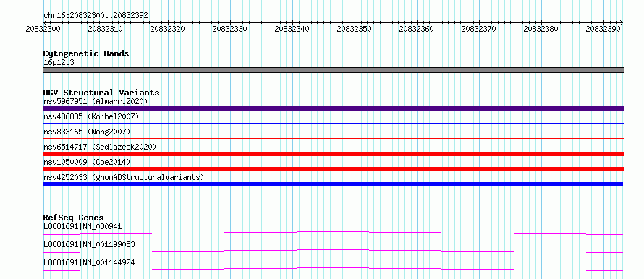Screen dimensions: 644x279
Task: Click ruler tick label 20832370
Action: [479, 30]
